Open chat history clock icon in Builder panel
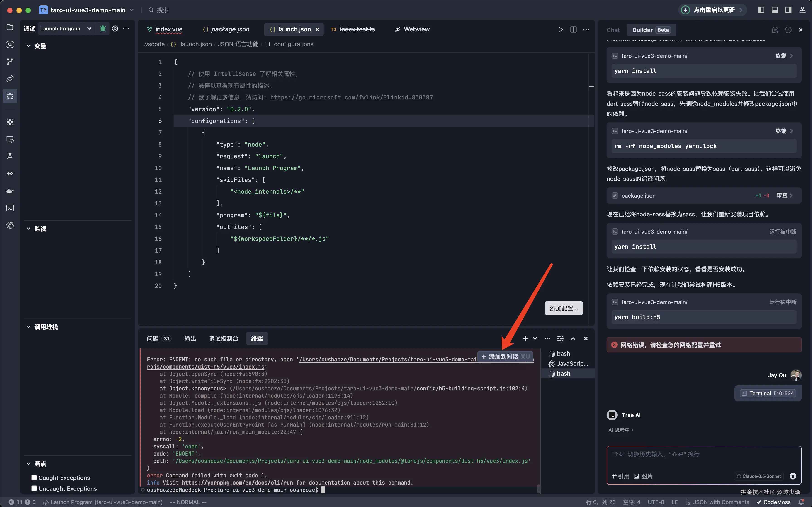 (788, 30)
